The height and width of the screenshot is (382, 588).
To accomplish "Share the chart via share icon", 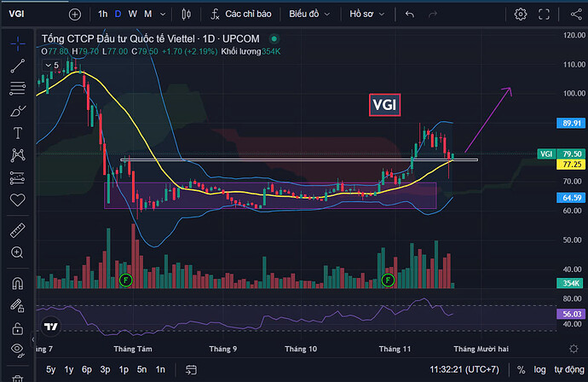I will pos(576,14).
